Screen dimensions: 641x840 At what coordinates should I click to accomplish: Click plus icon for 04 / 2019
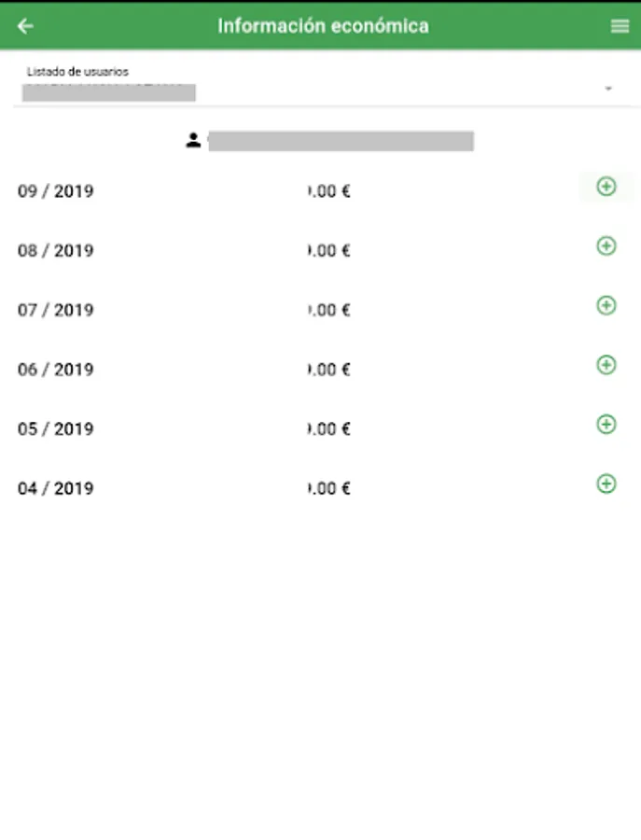click(x=606, y=484)
